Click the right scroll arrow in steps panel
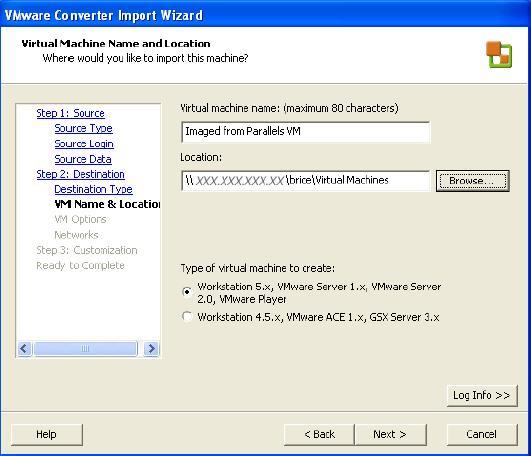The width and height of the screenshot is (531, 456). [x=151, y=348]
